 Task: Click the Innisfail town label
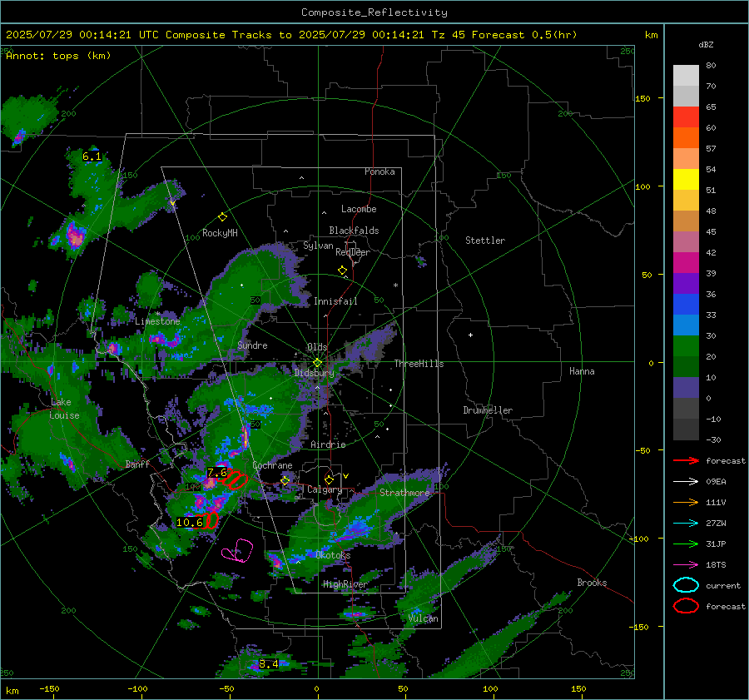tap(335, 301)
